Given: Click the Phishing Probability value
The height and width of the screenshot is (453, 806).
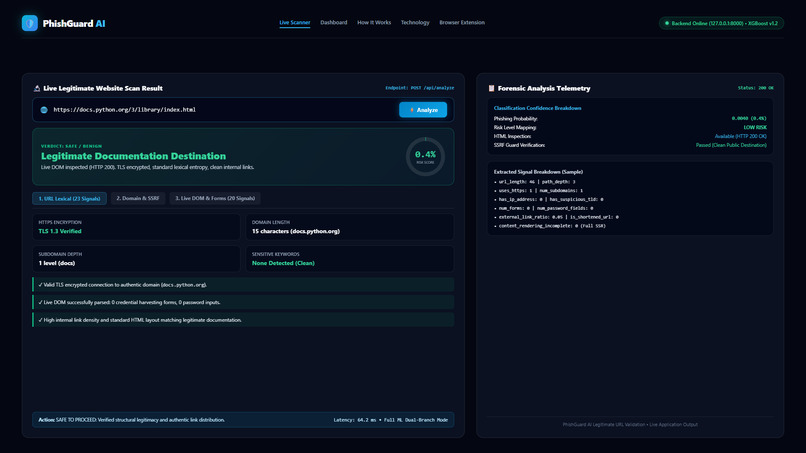Looking at the screenshot, I should [x=749, y=119].
